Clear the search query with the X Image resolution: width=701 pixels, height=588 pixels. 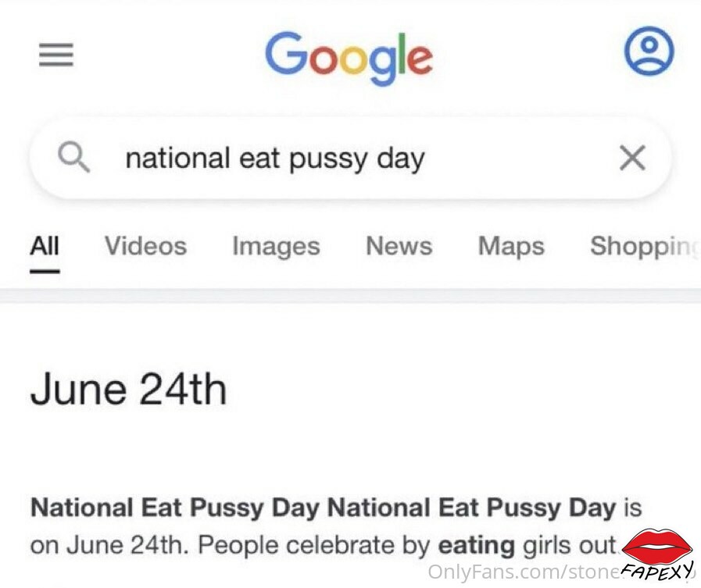[632, 158]
